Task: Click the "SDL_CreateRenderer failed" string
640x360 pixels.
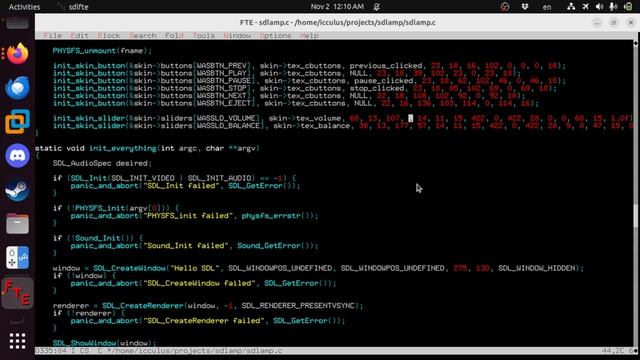Action: (x=203, y=321)
